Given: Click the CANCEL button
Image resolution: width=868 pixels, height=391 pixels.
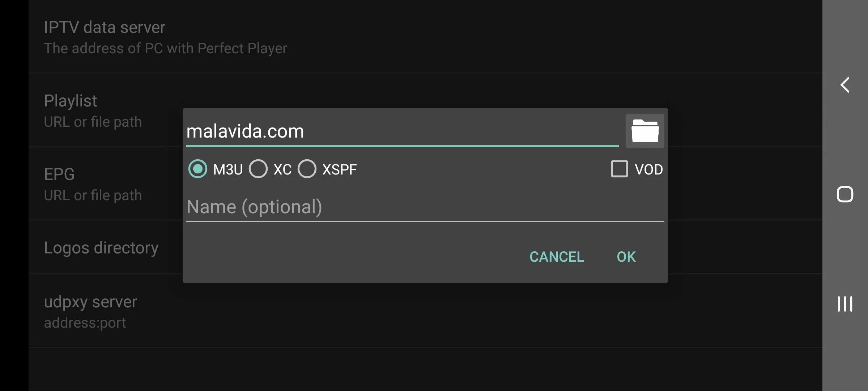Looking at the screenshot, I should pos(557,257).
